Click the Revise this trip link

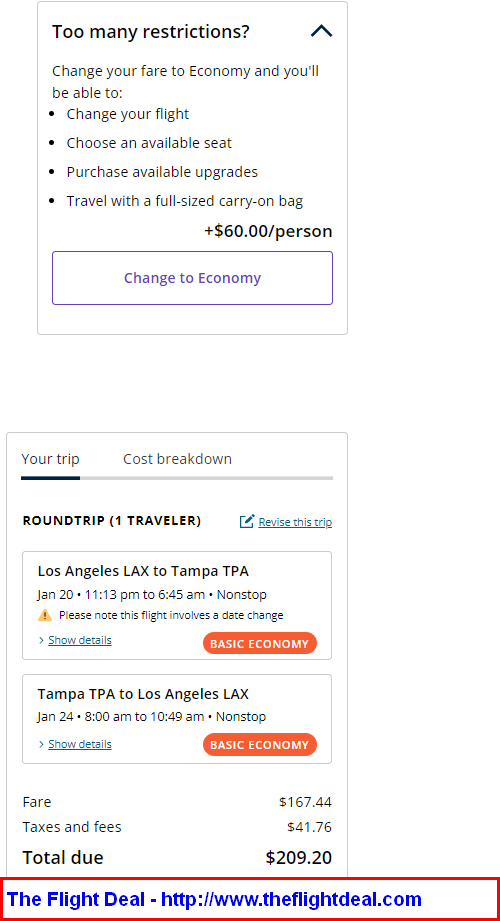pos(295,522)
